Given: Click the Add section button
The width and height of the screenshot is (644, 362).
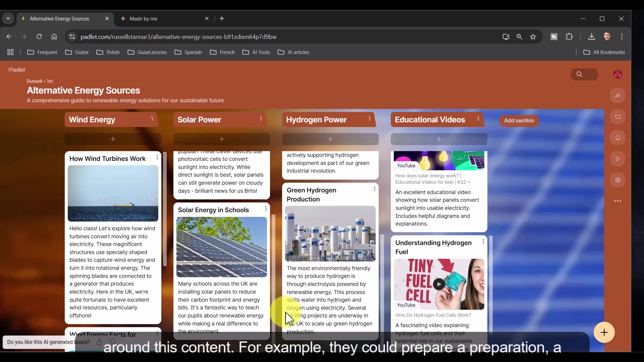Looking at the screenshot, I should coord(519,121).
